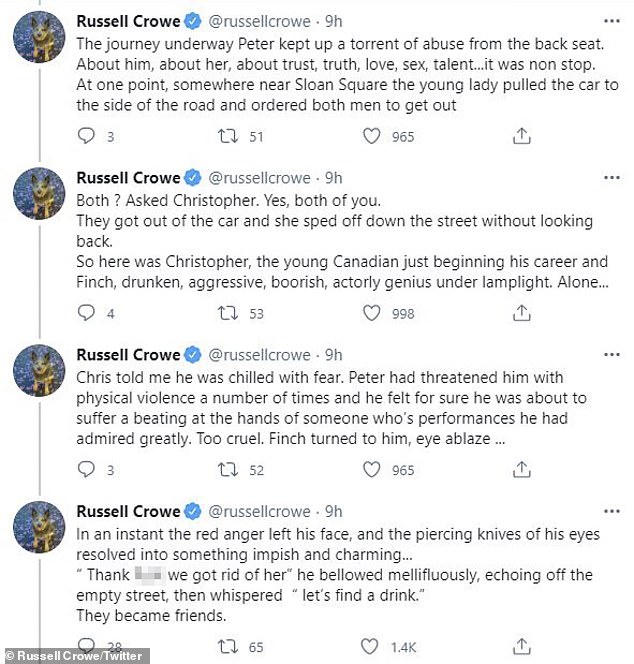Viewport: 634px width, 664px height.
Task: Click the avatar beside the second tweet
Action: (x=40, y=201)
